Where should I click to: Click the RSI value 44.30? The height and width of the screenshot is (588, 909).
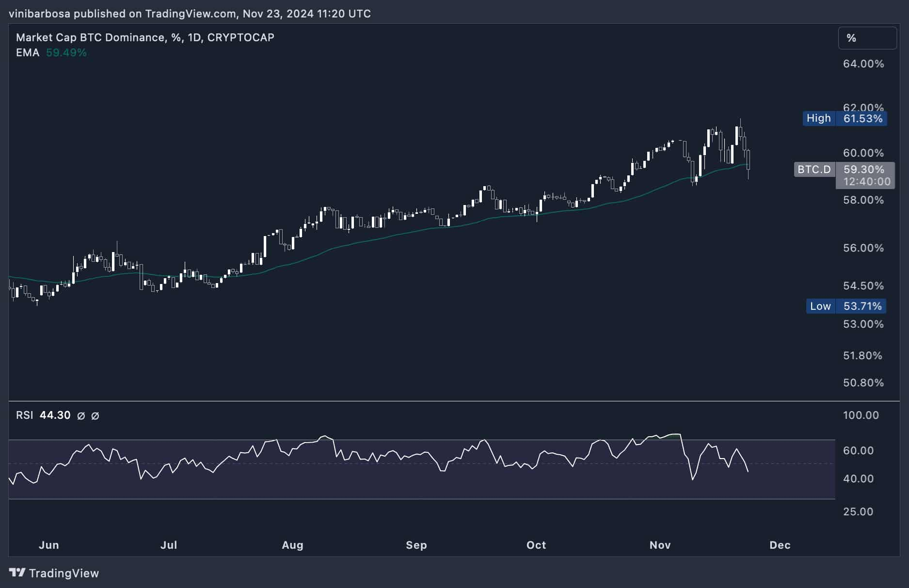[55, 415]
